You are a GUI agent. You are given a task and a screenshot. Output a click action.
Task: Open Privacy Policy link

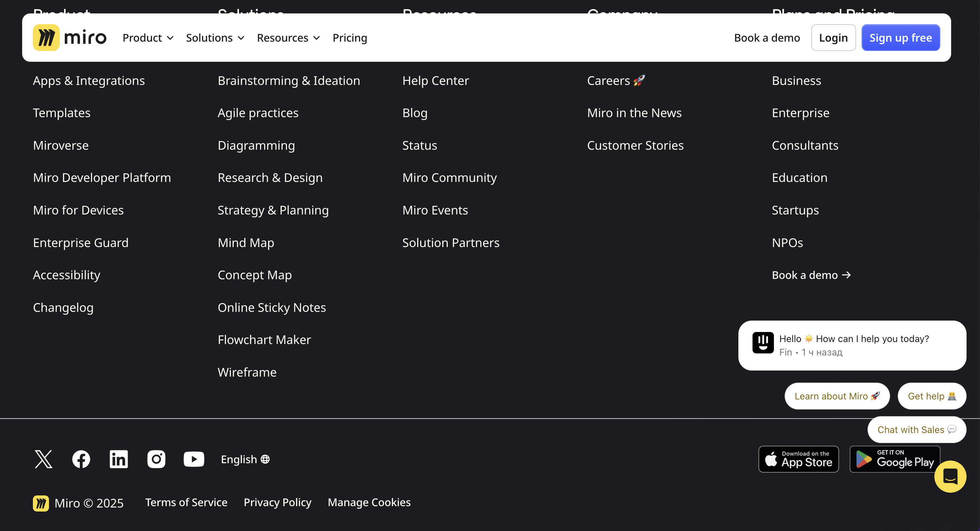277,502
